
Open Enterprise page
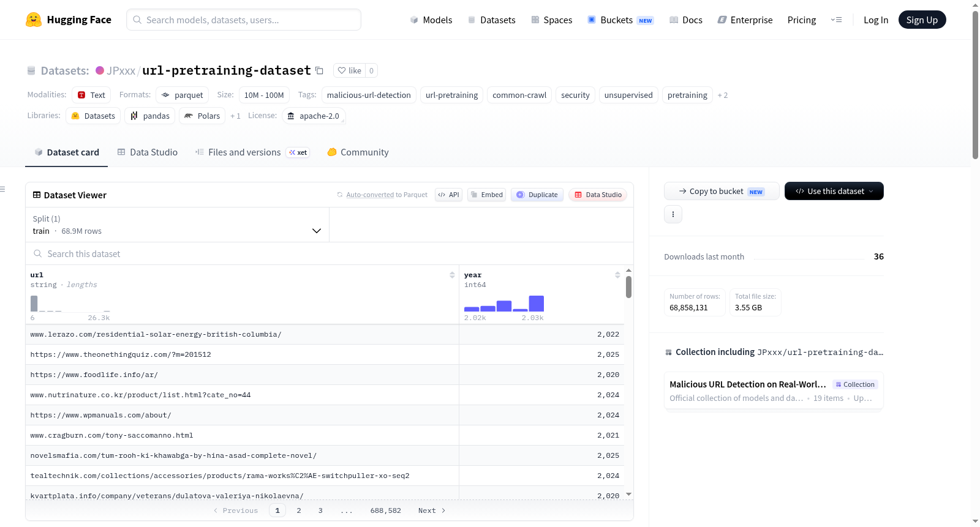tap(745, 20)
